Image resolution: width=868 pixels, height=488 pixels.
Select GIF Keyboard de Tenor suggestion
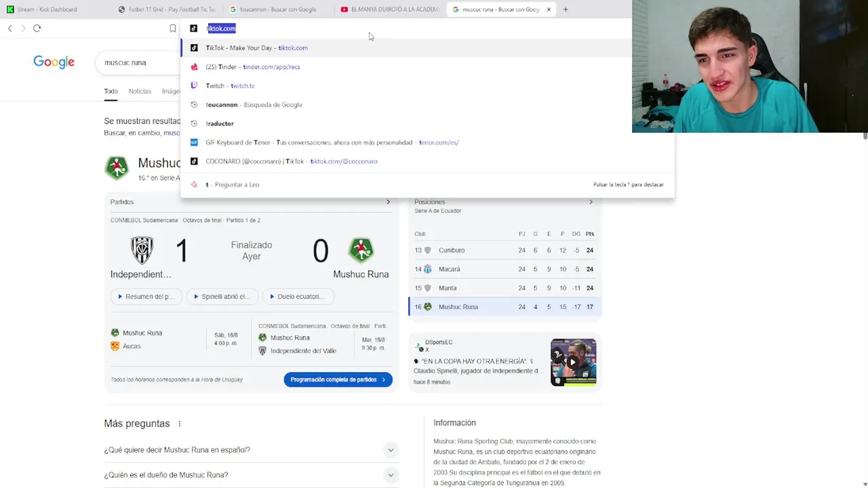(x=427, y=142)
